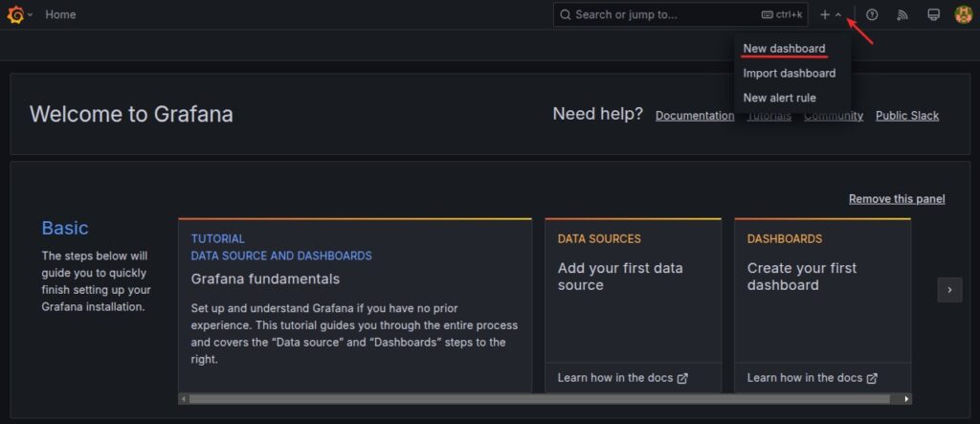The height and width of the screenshot is (424, 980).
Task: Choose Import dashboard menu entry
Action: click(789, 74)
